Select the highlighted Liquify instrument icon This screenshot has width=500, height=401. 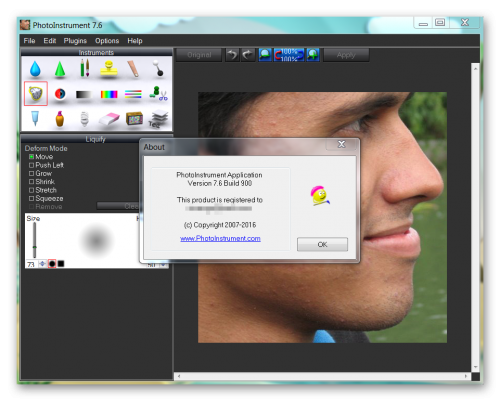pyautogui.click(x=36, y=94)
